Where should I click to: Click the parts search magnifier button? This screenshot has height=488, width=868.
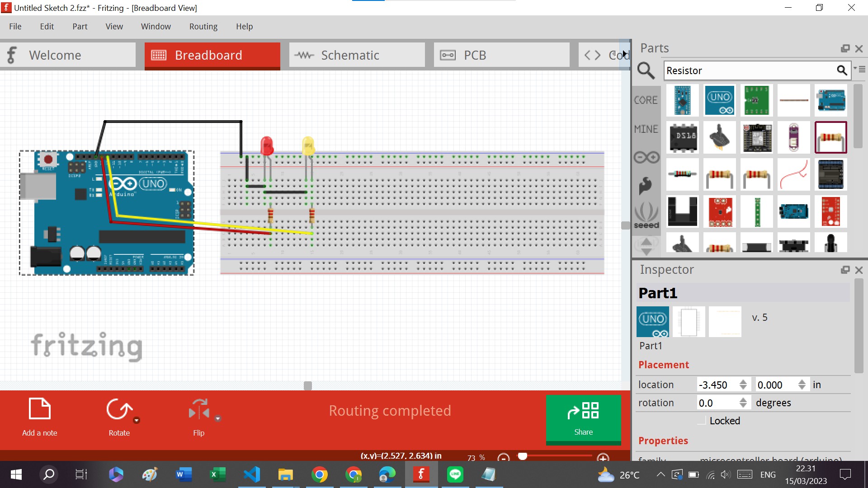click(x=841, y=70)
